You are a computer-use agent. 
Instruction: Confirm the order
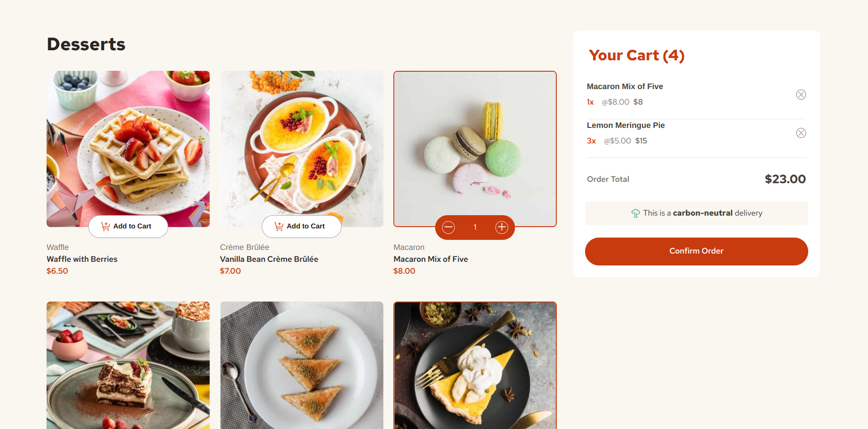click(696, 251)
